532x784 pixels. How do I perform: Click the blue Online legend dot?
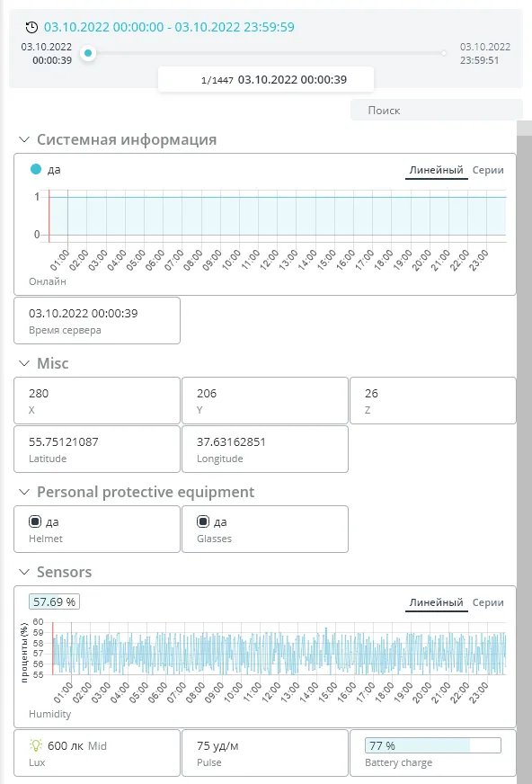[35, 170]
